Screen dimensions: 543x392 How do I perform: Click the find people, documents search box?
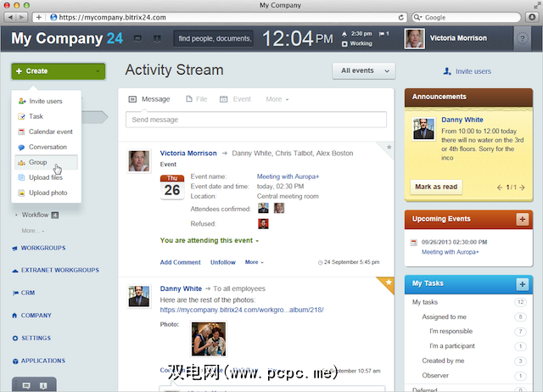click(x=214, y=38)
